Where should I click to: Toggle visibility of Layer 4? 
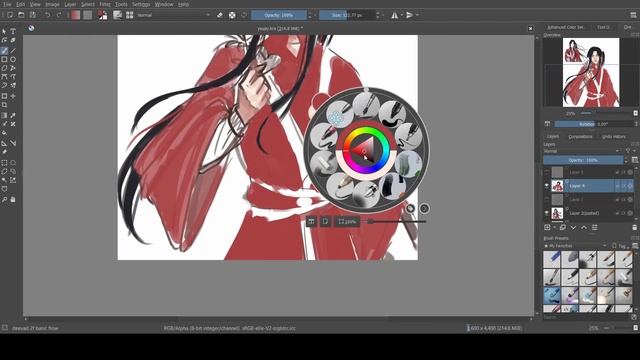tap(547, 186)
